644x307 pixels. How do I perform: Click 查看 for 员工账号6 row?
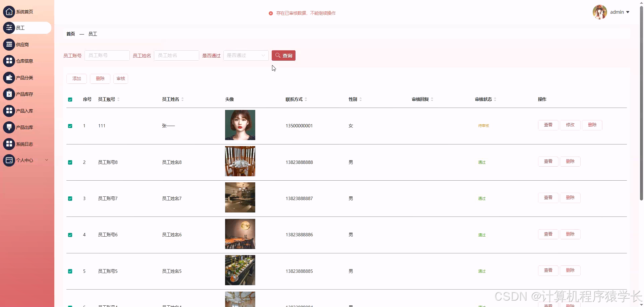click(x=548, y=234)
